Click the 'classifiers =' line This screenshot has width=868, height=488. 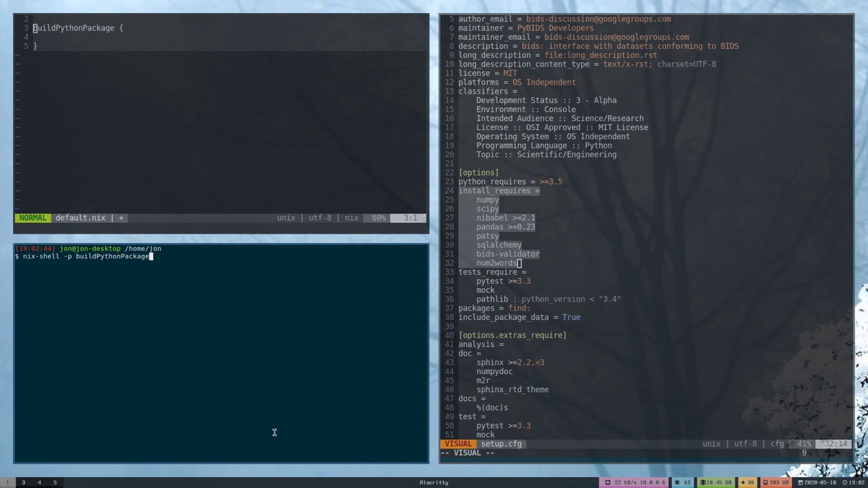point(488,91)
